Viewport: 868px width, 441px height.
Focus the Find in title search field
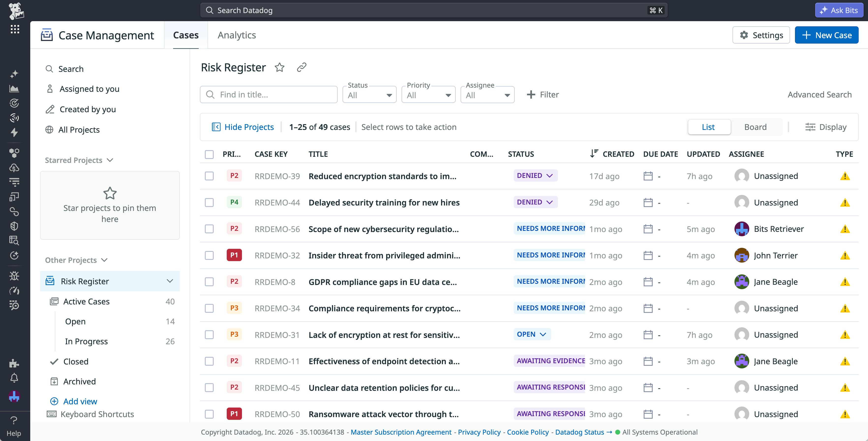click(x=269, y=95)
